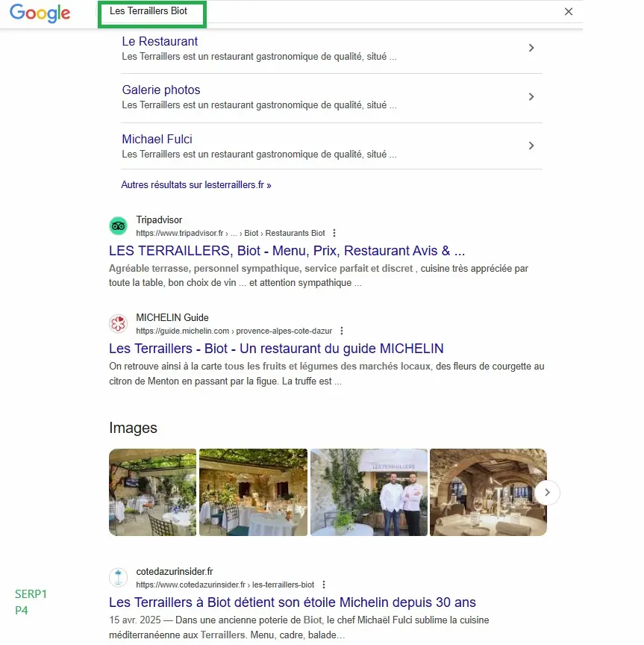The image size is (644, 645).
Task: Click the Michelin snippet starting On retrouve ainsi
Action: click(x=327, y=373)
